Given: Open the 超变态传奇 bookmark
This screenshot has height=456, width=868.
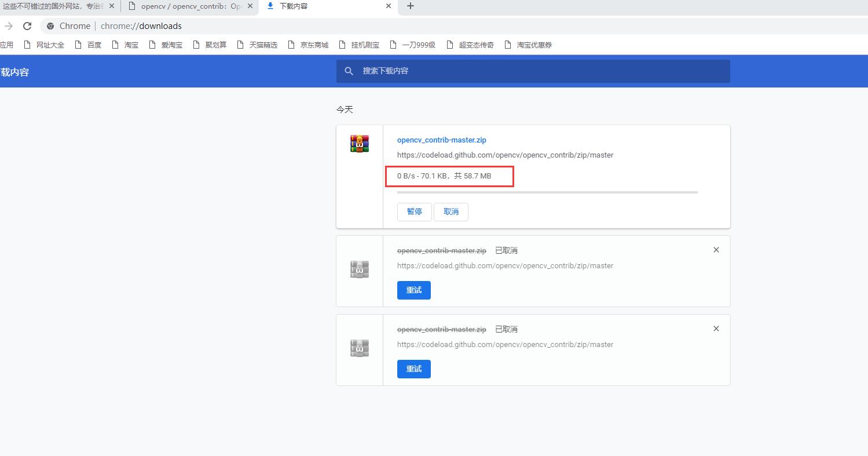Looking at the screenshot, I should 470,45.
